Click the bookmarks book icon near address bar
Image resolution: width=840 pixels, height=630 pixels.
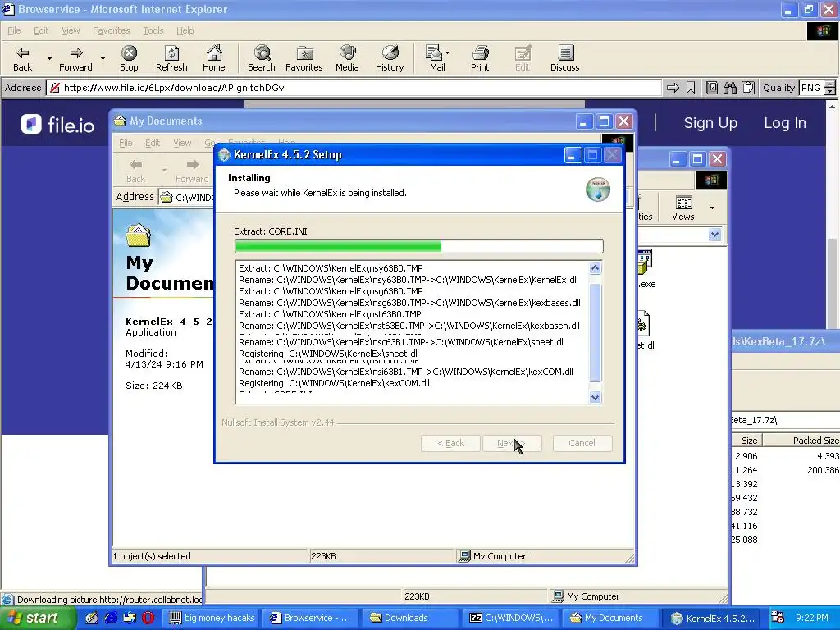click(712, 88)
